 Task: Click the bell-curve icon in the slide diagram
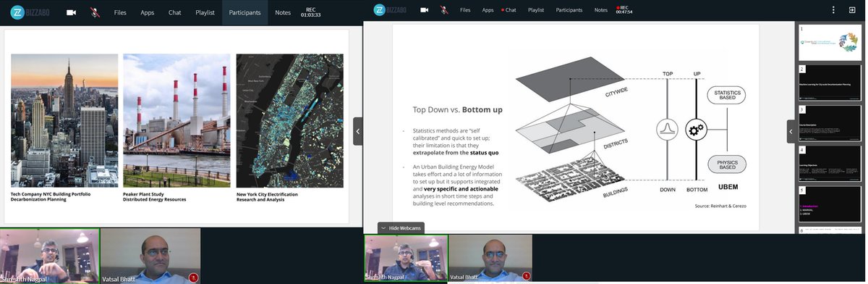click(666, 130)
